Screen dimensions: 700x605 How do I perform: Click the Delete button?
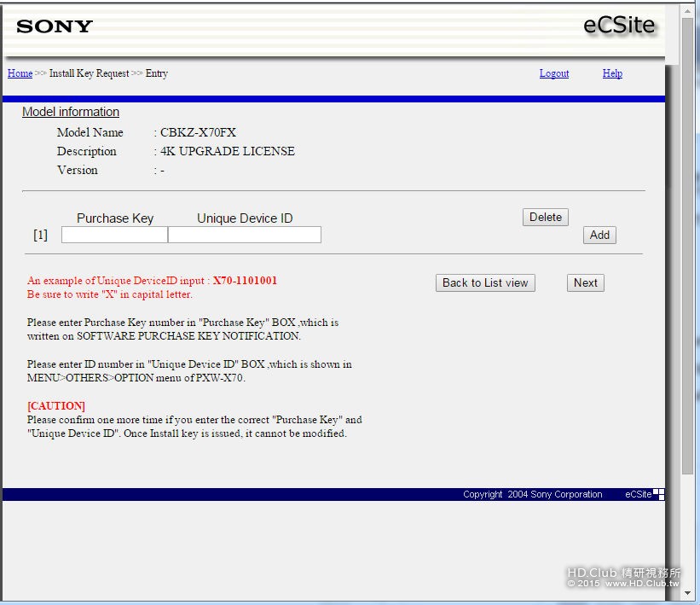click(x=546, y=217)
